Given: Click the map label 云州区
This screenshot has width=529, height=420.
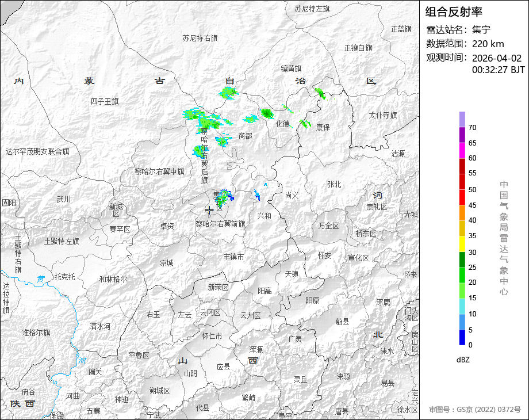Looking at the screenshot, I should (250, 316).
